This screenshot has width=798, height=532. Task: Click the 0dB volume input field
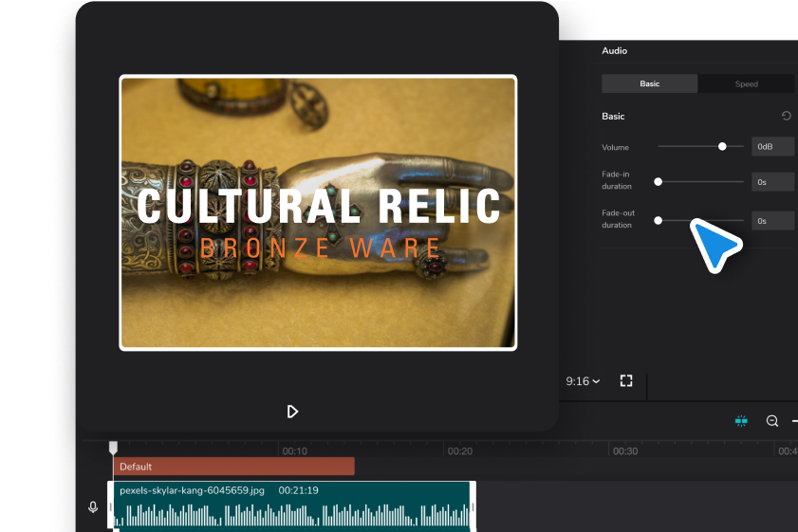[773, 147]
